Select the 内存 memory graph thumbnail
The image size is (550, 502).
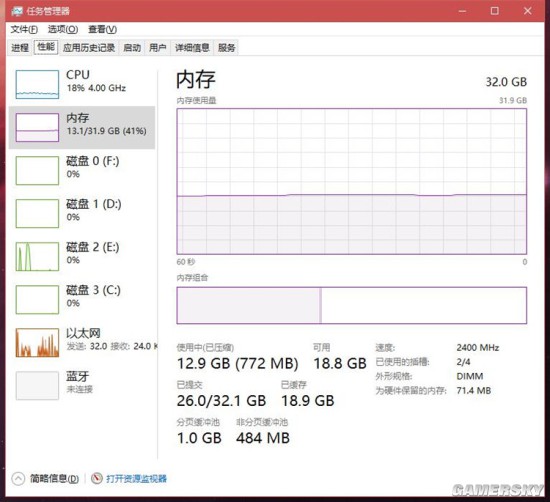(37, 127)
